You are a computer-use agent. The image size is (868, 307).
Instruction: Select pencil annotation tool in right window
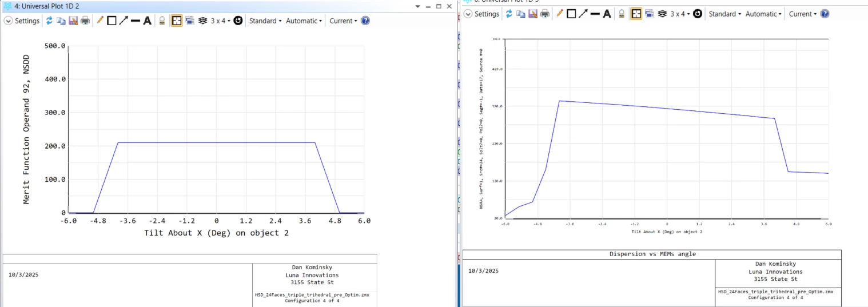(x=560, y=14)
